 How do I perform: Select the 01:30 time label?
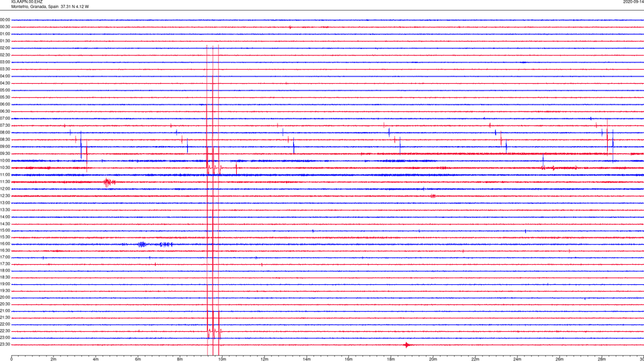(5, 41)
